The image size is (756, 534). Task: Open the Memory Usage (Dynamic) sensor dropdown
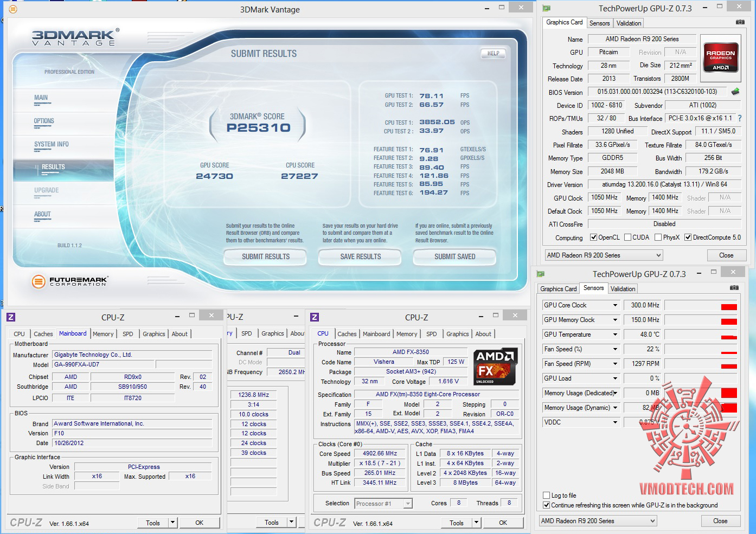[x=615, y=408]
